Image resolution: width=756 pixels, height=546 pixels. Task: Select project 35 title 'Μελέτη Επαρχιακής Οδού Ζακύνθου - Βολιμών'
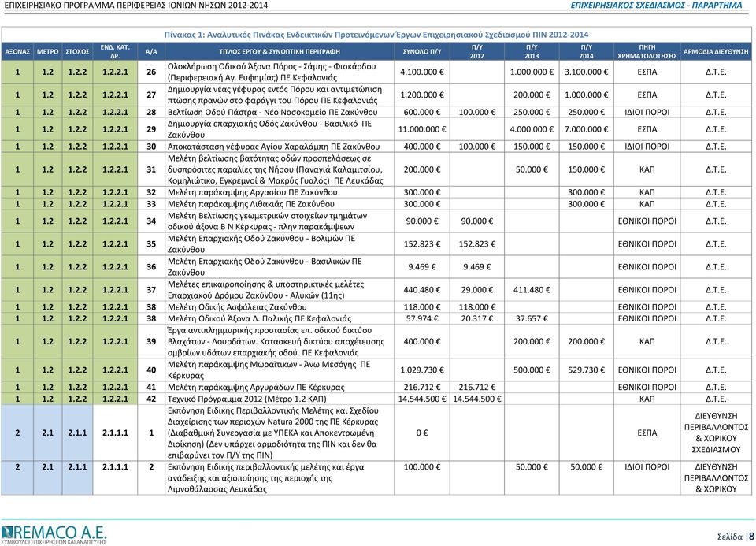[x=261, y=244]
